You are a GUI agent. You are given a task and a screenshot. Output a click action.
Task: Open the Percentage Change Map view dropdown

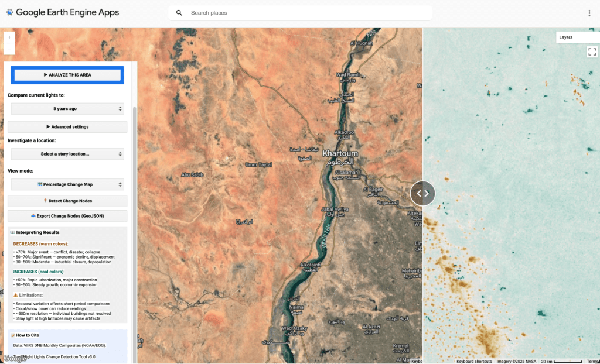[67, 184]
